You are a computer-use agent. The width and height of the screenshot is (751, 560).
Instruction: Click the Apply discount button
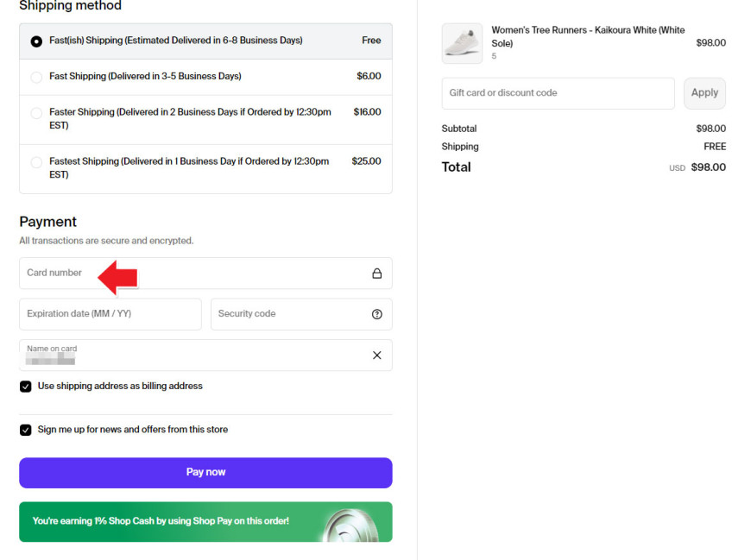click(704, 93)
